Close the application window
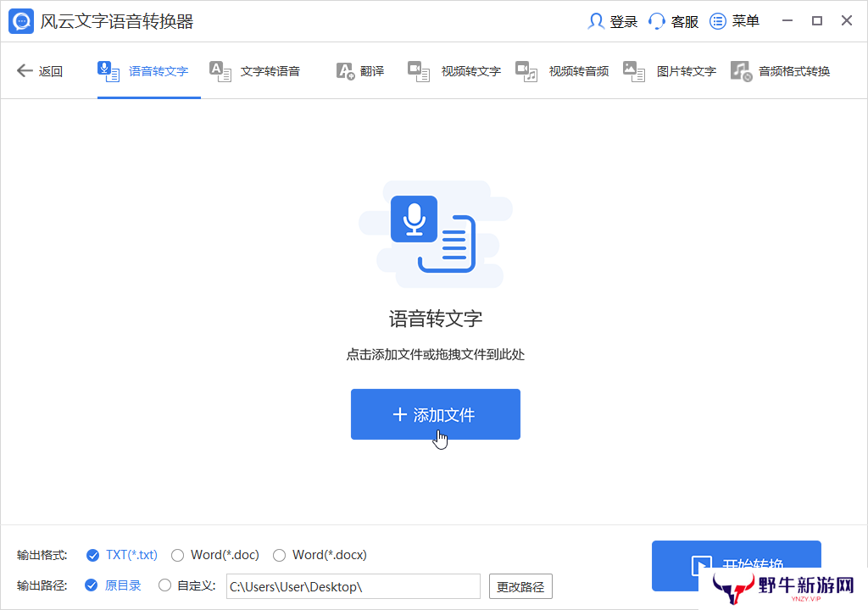 pyautogui.click(x=847, y=20)
